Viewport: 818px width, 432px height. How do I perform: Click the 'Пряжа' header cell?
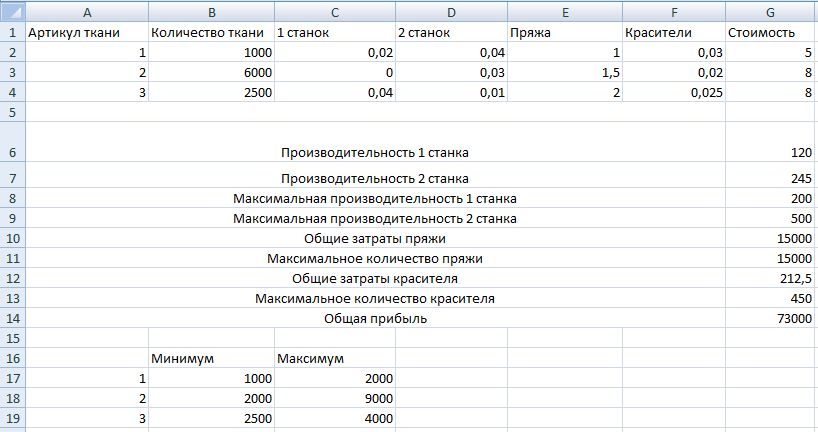pyautogui.click(x=565, y=32)
